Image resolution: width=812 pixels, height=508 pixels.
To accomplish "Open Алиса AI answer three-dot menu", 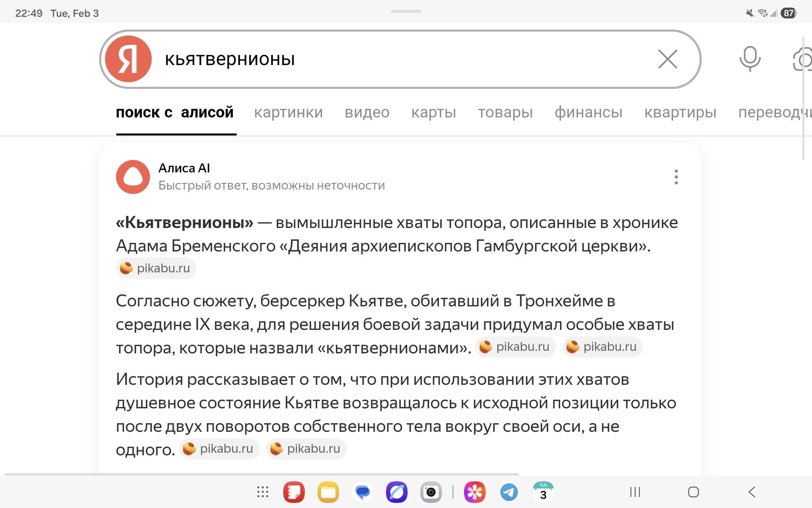I will click(676, 177).
